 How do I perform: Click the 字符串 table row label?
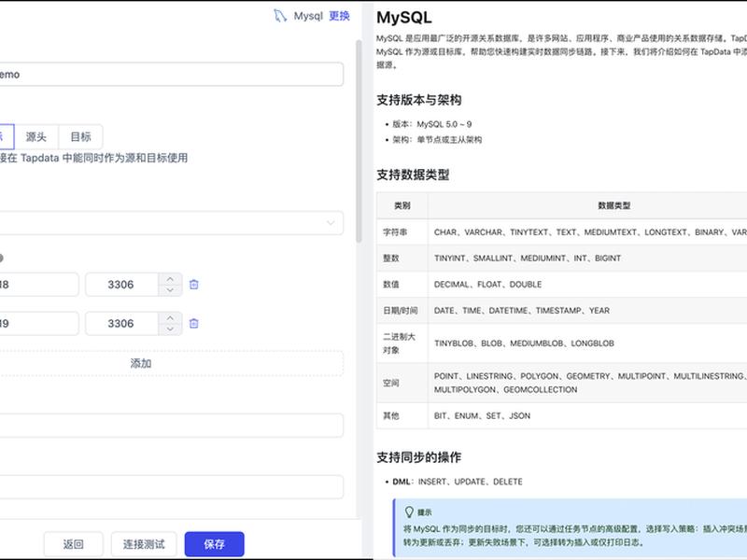pos(395,231)
